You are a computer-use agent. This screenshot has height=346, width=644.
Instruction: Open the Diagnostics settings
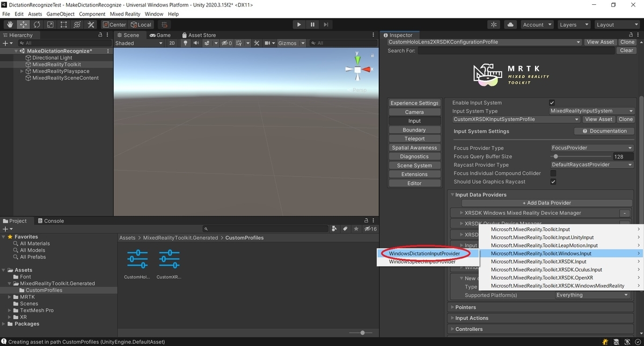coord(414,156)
